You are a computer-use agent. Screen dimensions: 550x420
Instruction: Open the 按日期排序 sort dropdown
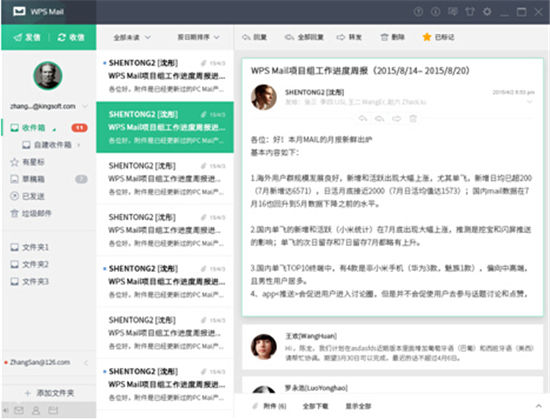click(x=199, y=37)
